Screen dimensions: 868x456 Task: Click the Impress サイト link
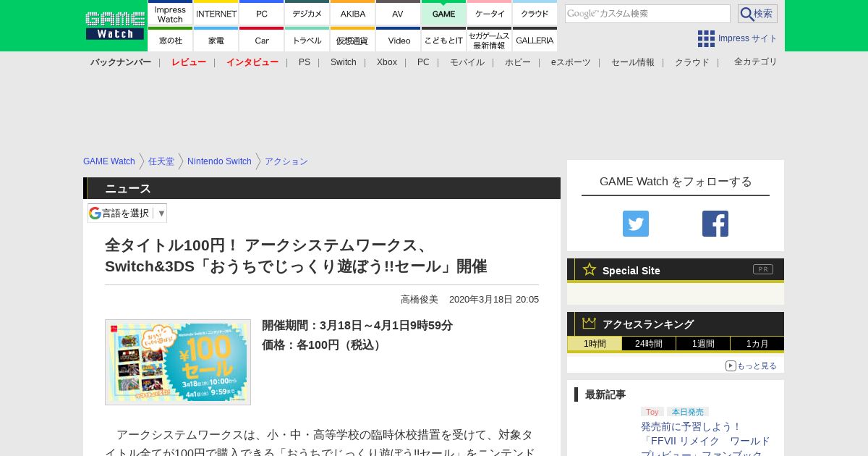tap(748, 38)
